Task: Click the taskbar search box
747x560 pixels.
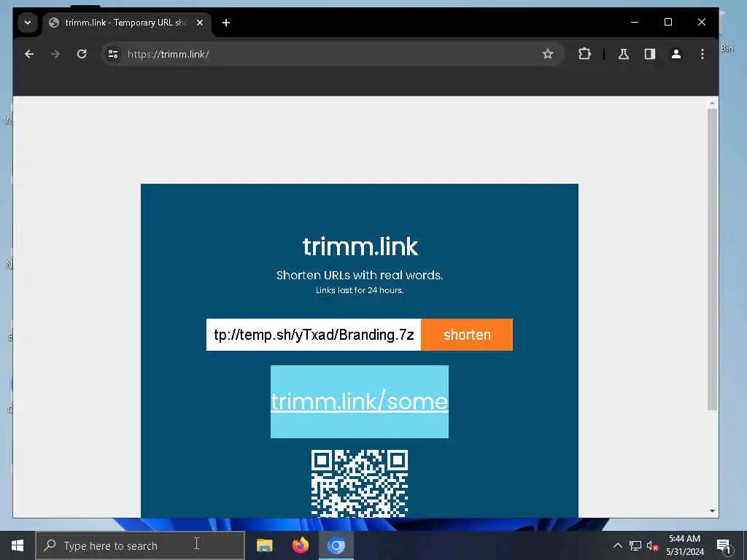Action: (x=141, y=545)
